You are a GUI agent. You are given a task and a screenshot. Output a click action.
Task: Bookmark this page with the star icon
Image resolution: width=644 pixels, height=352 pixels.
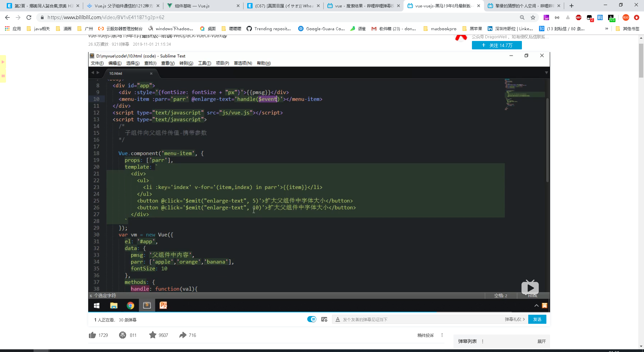[533, 17]
